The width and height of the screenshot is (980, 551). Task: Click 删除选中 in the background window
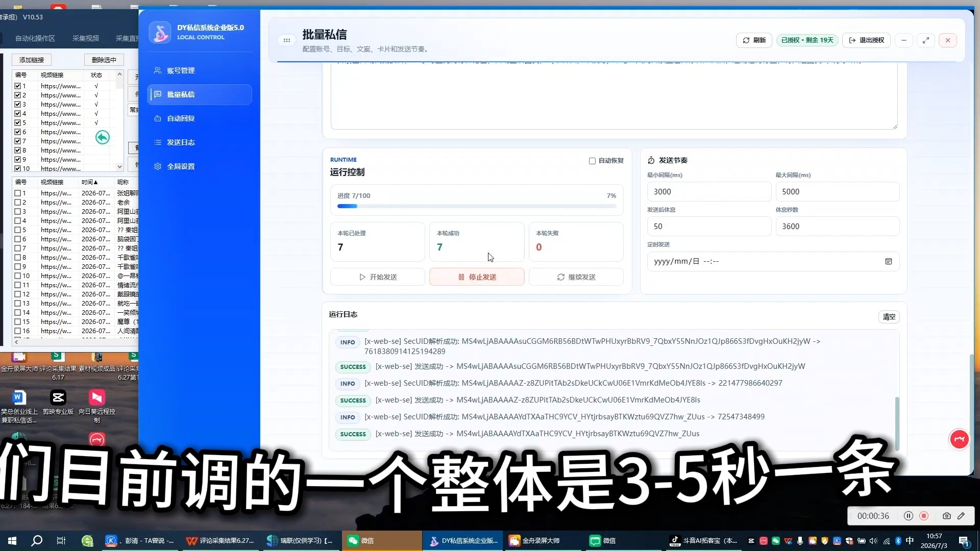click(x=104, y=60)
